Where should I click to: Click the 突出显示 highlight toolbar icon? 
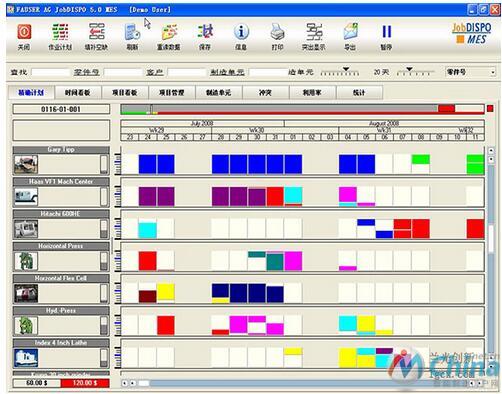coord(314,32)
